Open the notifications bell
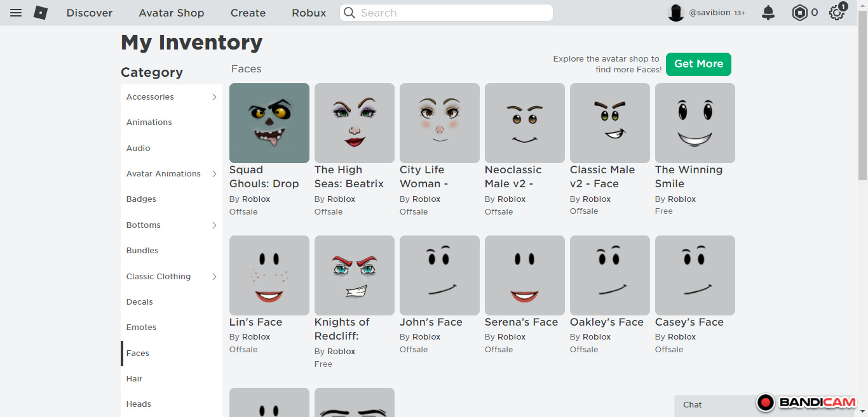Image resolution: width=868 pixels, height=417 pixels. pos(768,13)
